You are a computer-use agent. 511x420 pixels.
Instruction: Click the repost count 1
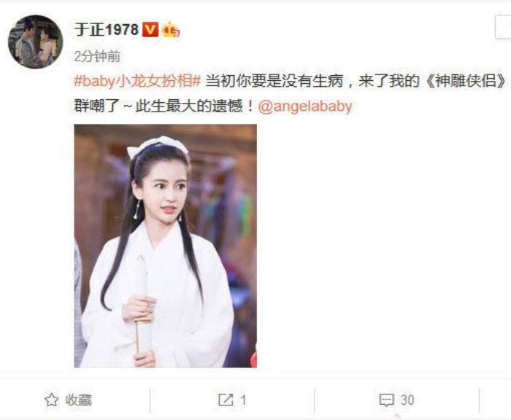(x=243, y=400)
